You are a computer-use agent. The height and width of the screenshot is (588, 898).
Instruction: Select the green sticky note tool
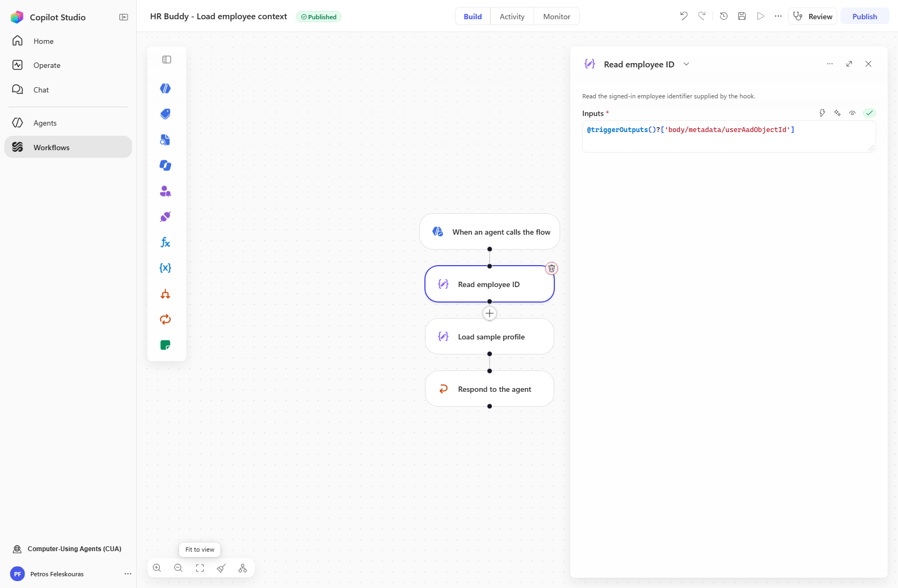click(166, 345)
